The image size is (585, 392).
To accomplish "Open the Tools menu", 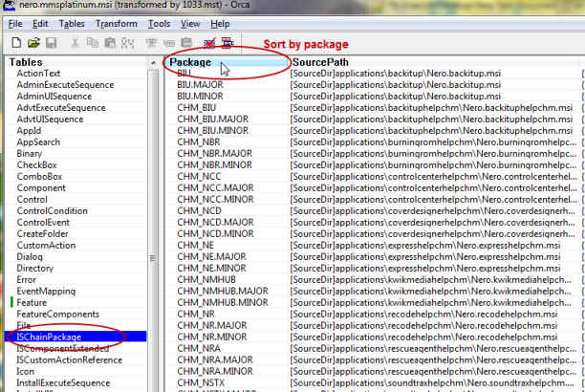I will pos(159,24).
